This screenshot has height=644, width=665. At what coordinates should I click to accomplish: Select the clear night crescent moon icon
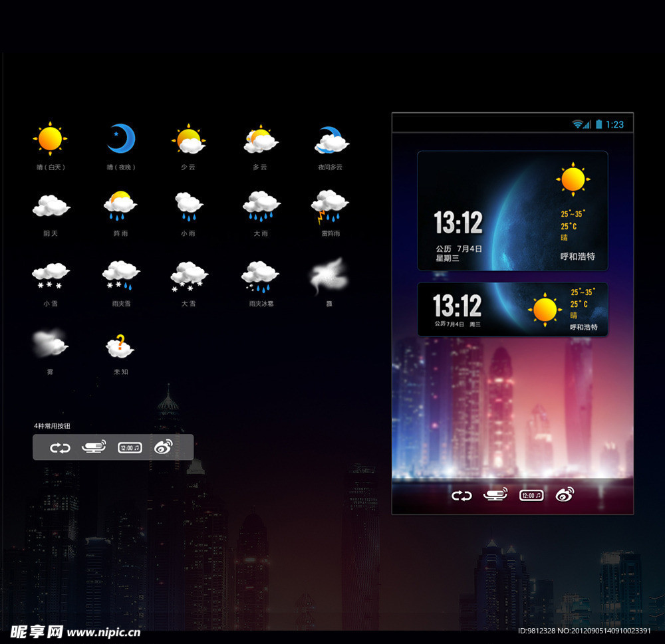121,138
